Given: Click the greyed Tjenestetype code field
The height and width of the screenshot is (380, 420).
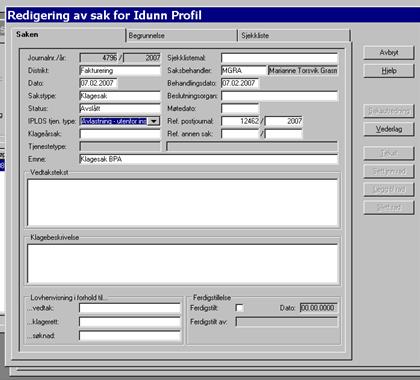Looking at the screenshot, I should (120, 147).
